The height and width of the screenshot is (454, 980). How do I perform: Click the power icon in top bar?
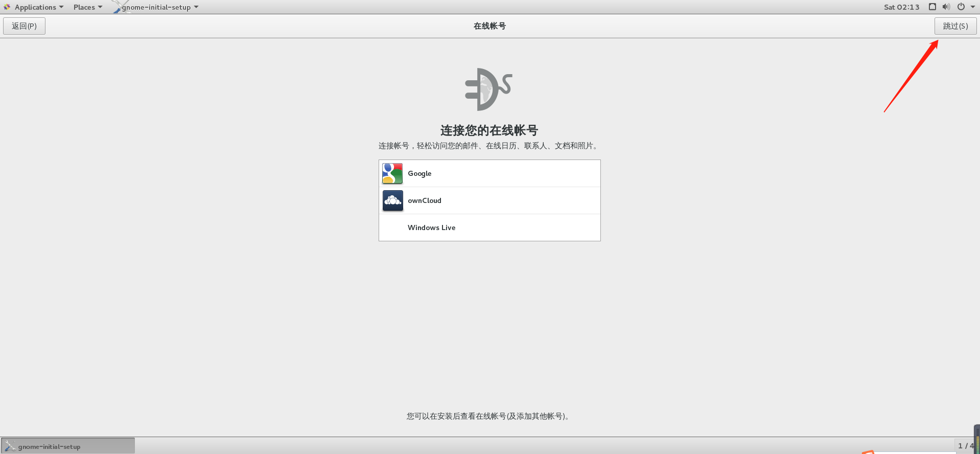(x=961, y=7)
